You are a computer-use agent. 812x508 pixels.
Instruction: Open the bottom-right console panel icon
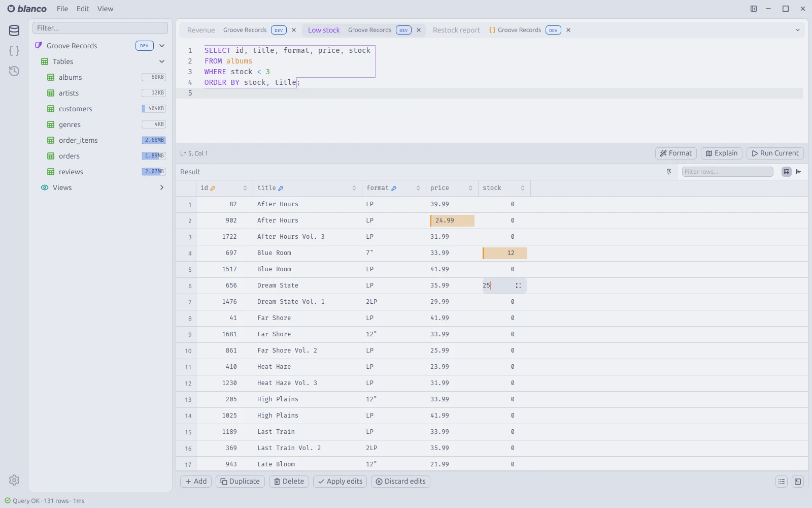click(798, 482)
